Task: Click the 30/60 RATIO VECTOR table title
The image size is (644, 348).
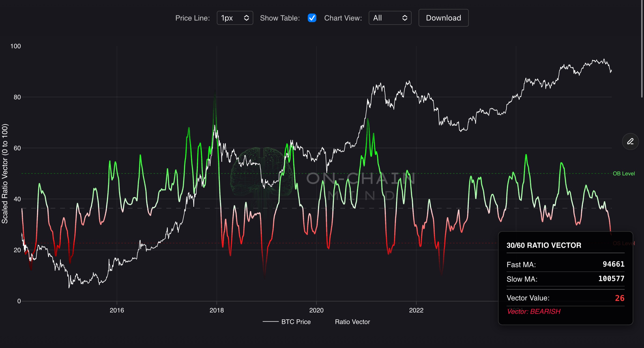Action: [544, 245]
